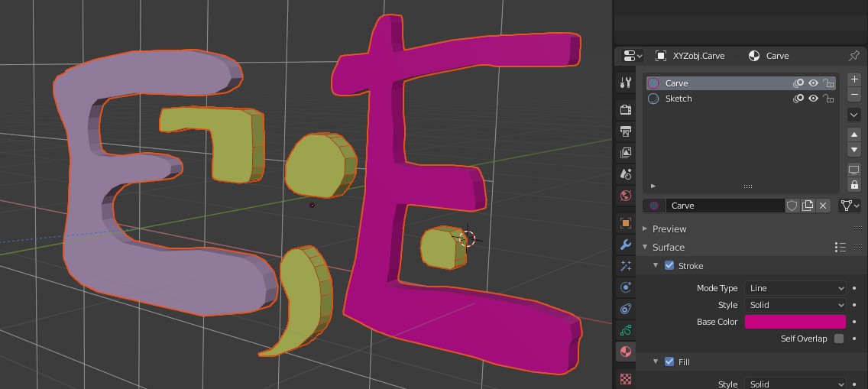This screenshot has height=389, width=868.
Task: Open material slot specials menu
Action: coord(854,115)
